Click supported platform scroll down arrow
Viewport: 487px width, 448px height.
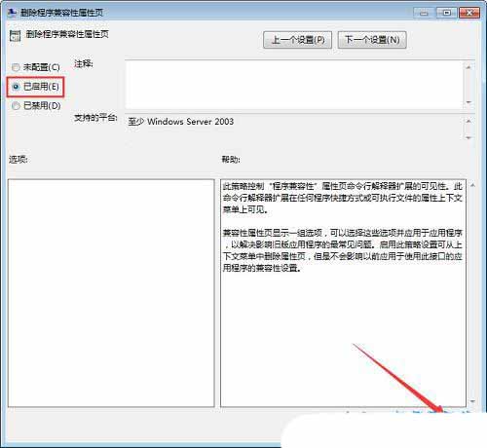(468, 137)
